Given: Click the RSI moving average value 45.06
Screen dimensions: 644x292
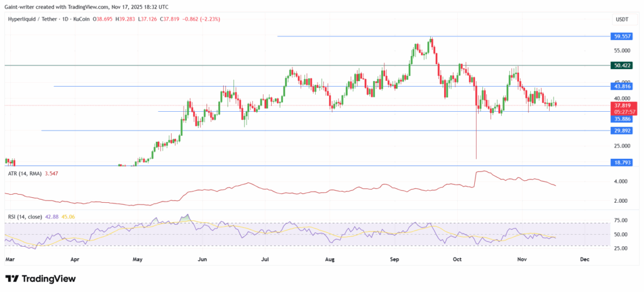Looking at the screenshot, I should click(x=68, y=217).
